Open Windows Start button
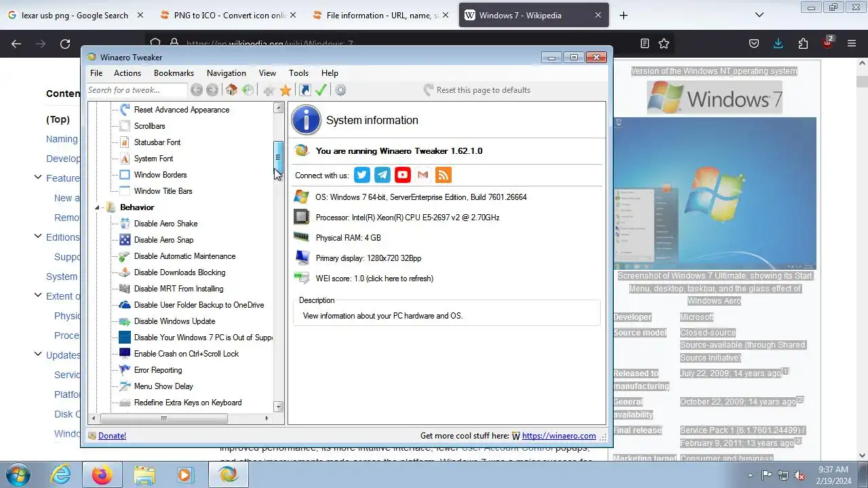 click(x=18, y=474)
